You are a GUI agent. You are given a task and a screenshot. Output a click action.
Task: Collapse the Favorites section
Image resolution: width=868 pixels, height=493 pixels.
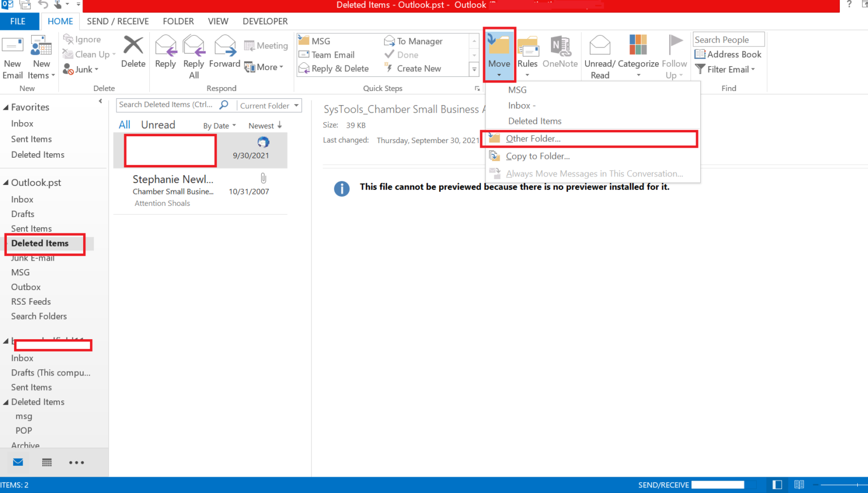(6, 107)
